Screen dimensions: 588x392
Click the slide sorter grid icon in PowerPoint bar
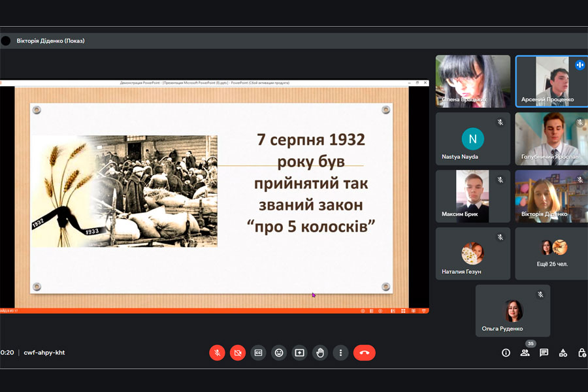403,311
